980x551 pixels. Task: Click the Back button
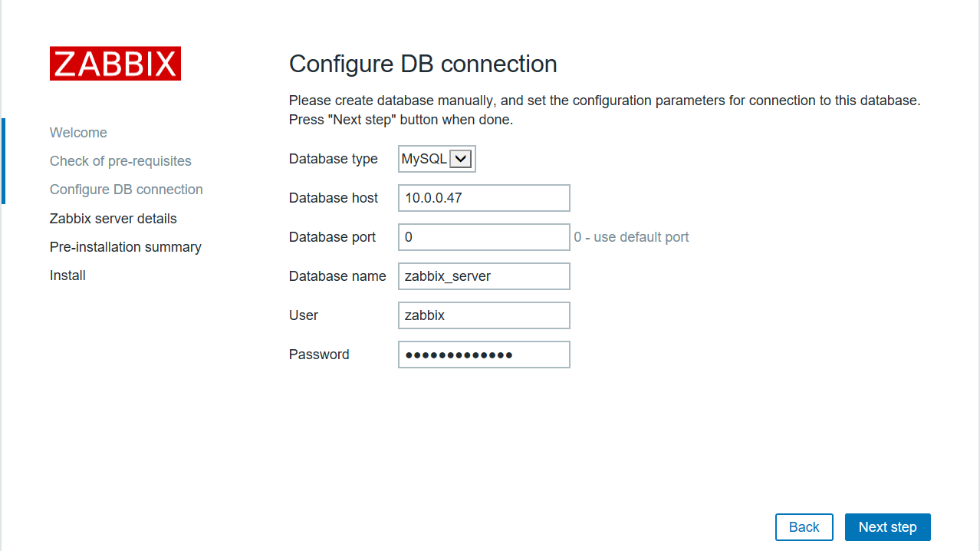pos(804,527)
